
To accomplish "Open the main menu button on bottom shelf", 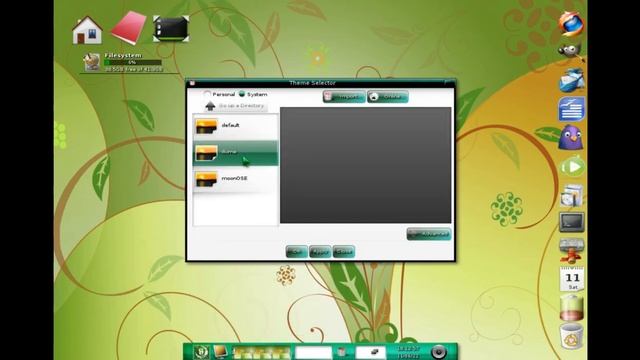I will point(201,351).
